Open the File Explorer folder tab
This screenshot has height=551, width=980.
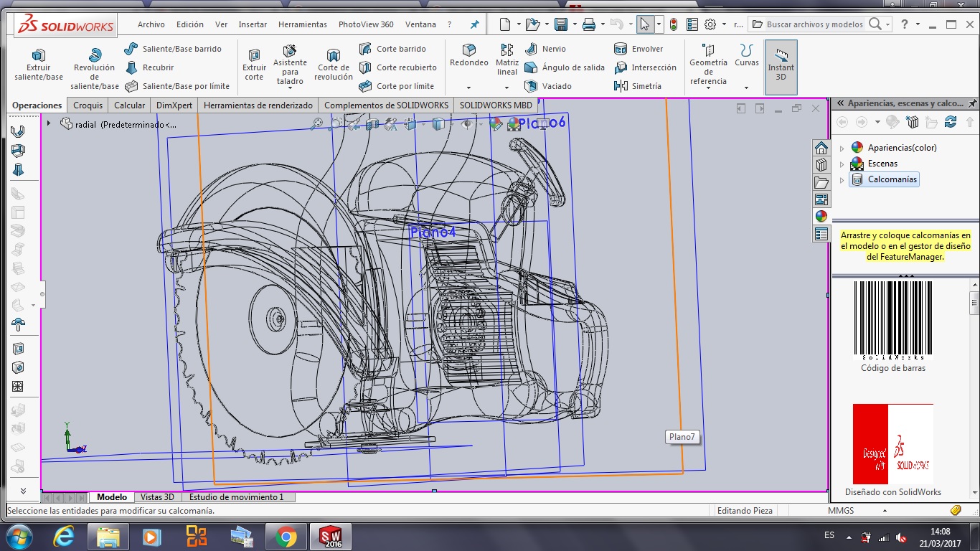click(x=821, y=182)
